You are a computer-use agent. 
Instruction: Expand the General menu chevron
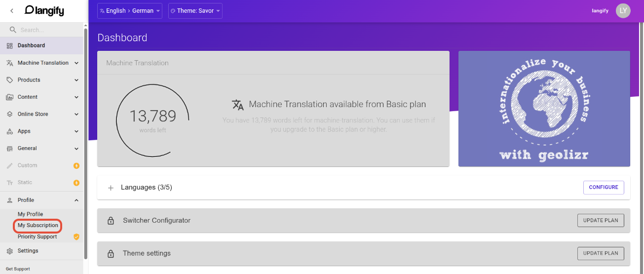(x=76, y=149)
